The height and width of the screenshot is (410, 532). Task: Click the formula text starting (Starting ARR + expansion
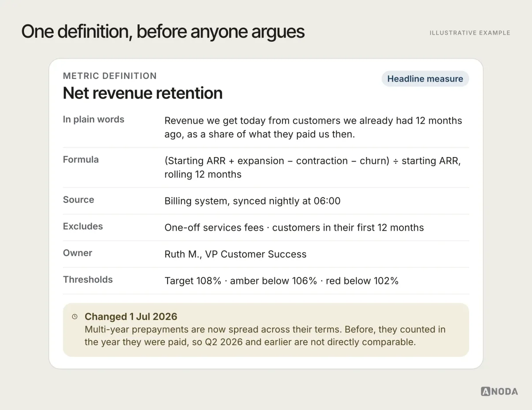[313, 167]
